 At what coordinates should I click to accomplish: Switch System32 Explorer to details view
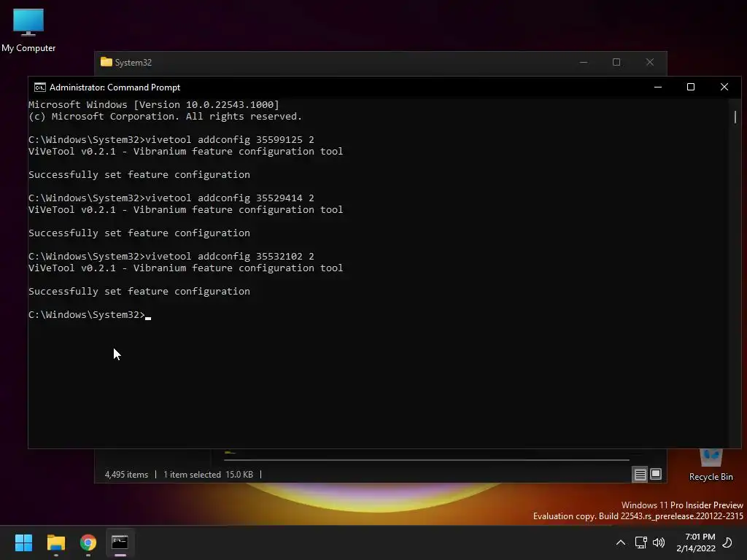click(640, 474)
